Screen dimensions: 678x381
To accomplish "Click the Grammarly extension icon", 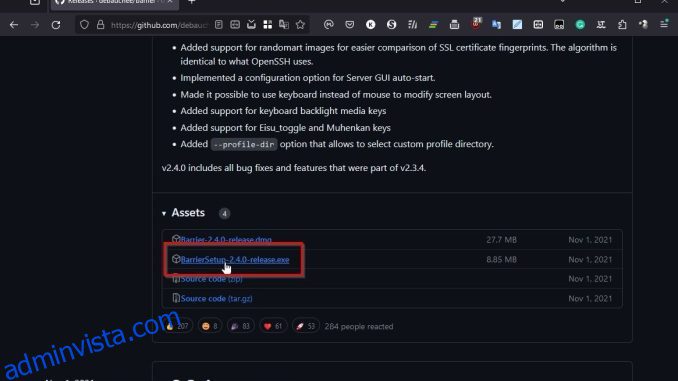I will point(580,25).
